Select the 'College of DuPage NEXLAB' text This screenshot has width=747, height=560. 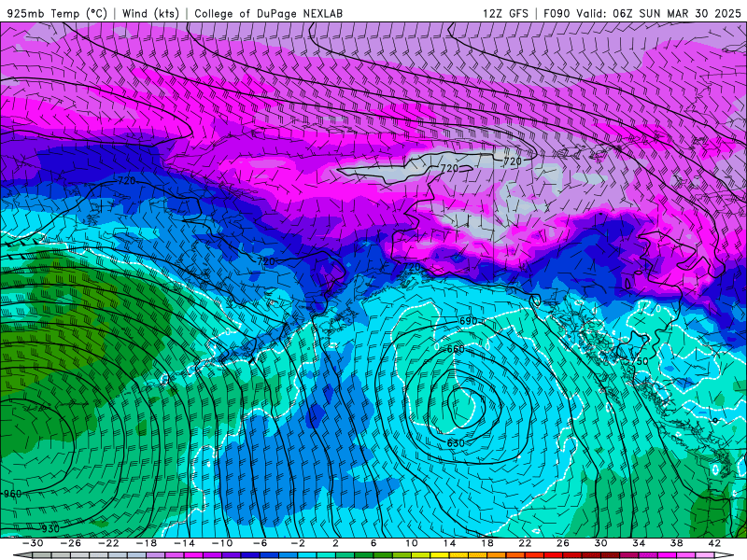269,13
